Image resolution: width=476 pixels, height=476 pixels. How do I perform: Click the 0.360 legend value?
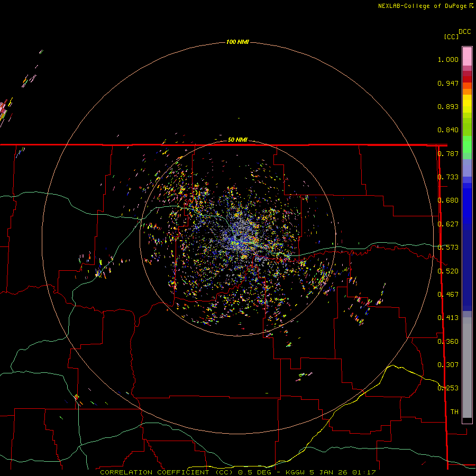(x=448, y=342)
